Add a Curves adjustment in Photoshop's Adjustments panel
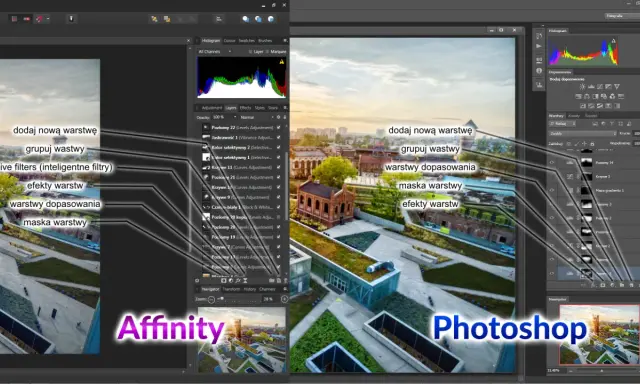 [600, 86]
